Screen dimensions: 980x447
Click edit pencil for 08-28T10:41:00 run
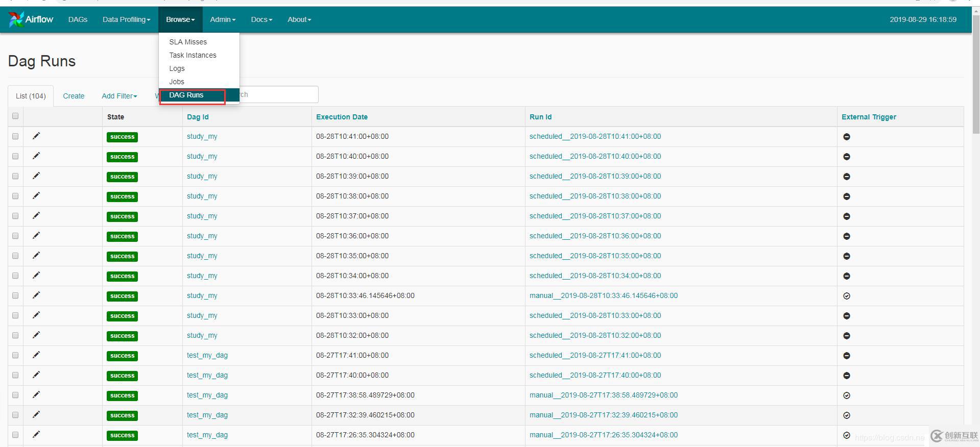(x=36, y=136)
